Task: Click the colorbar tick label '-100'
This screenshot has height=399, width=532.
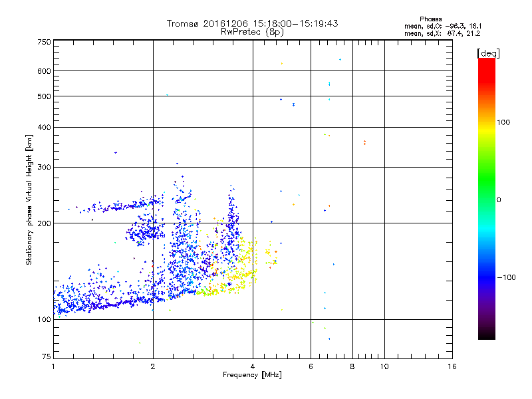Action: 506,277
